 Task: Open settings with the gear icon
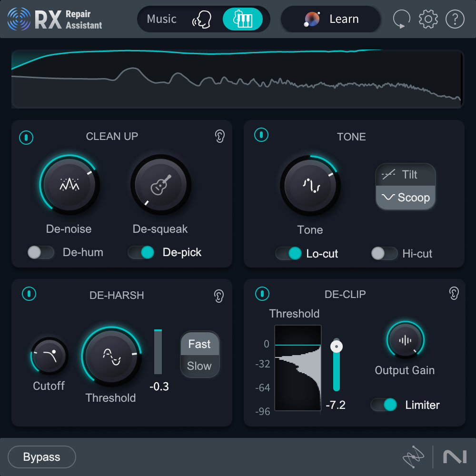click(428, 19)
